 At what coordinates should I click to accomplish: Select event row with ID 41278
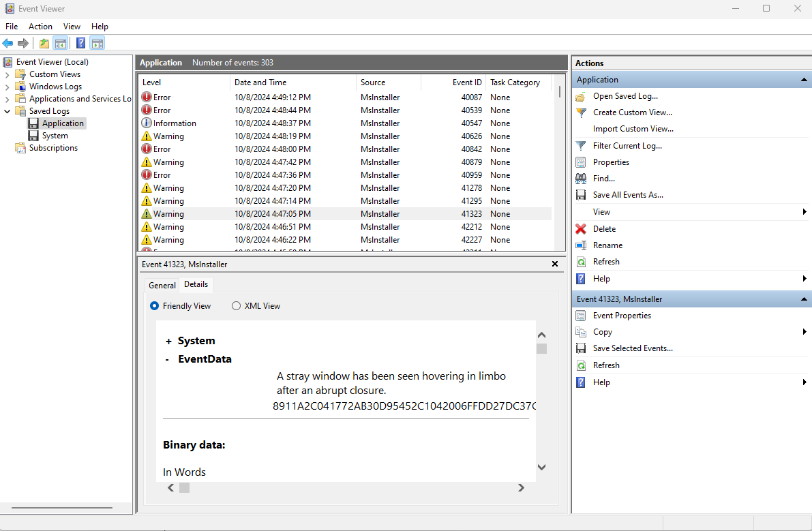345,188
